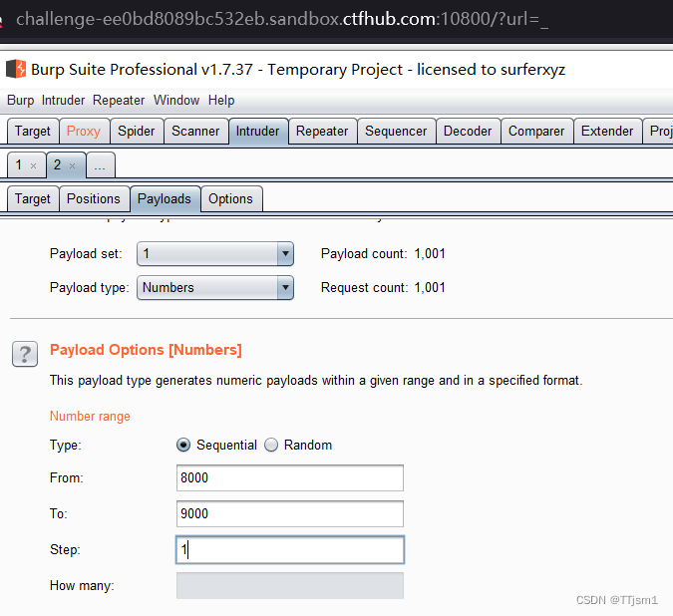The width and height of the screenshot is (673, 616).
Task: Switch to the main Target tab
Action: [x=33, y=131]
